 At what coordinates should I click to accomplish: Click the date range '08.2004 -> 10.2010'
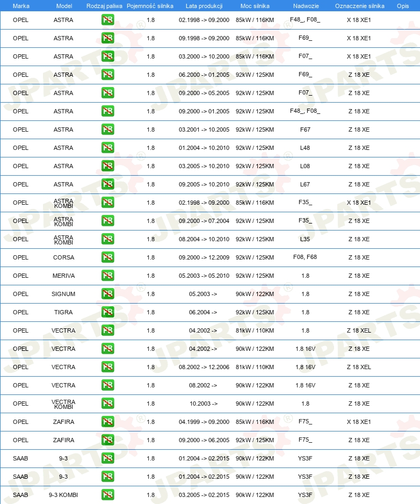[204, 239]
